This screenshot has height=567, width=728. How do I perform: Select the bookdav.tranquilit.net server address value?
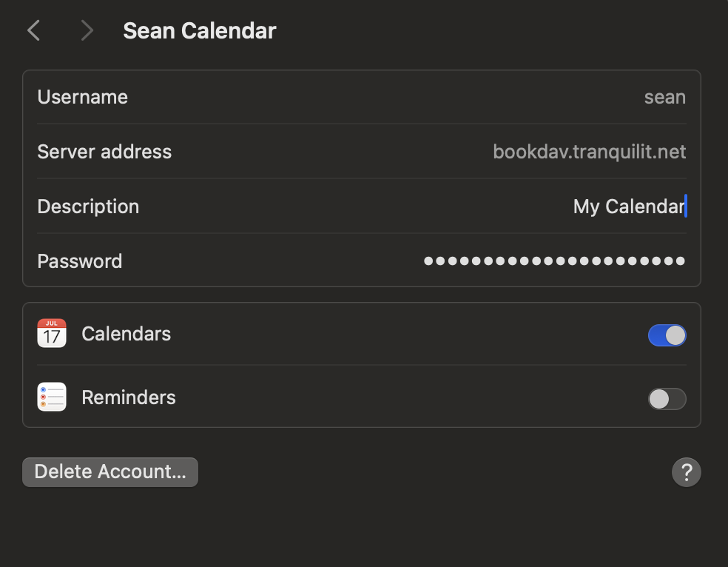(x=589, y=152)
